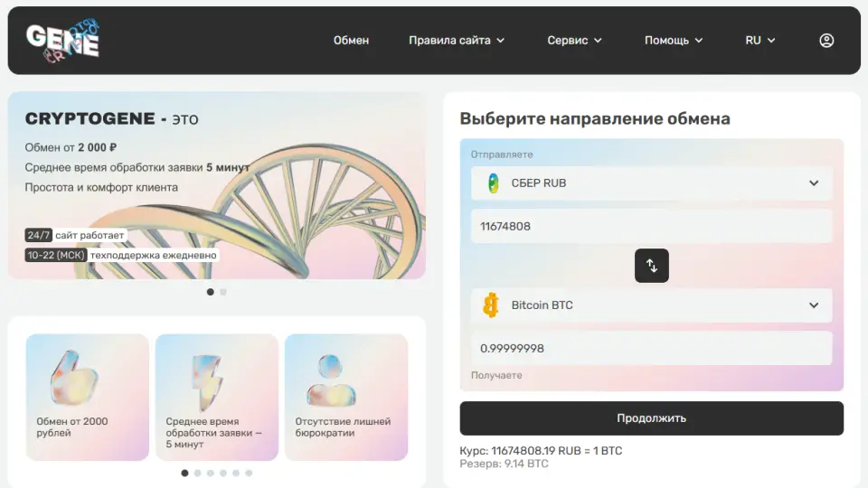Click the send amount field 11674808
868x488 pixels.
pyautogui.click(x=651, y=226)
